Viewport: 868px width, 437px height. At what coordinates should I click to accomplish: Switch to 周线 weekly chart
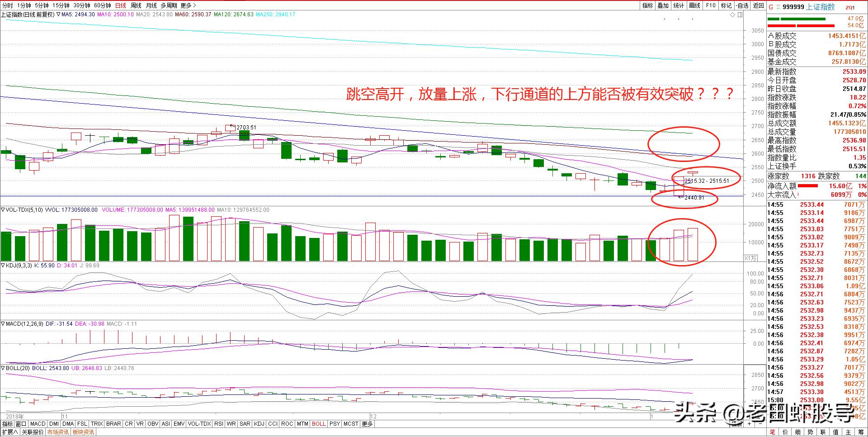click(x=136, y=5)
